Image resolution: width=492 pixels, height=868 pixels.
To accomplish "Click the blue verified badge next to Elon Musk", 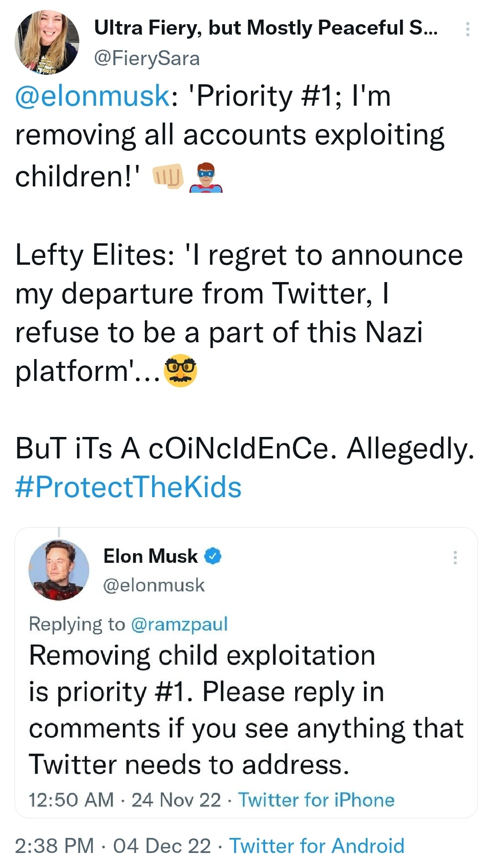I will [213, 556].
